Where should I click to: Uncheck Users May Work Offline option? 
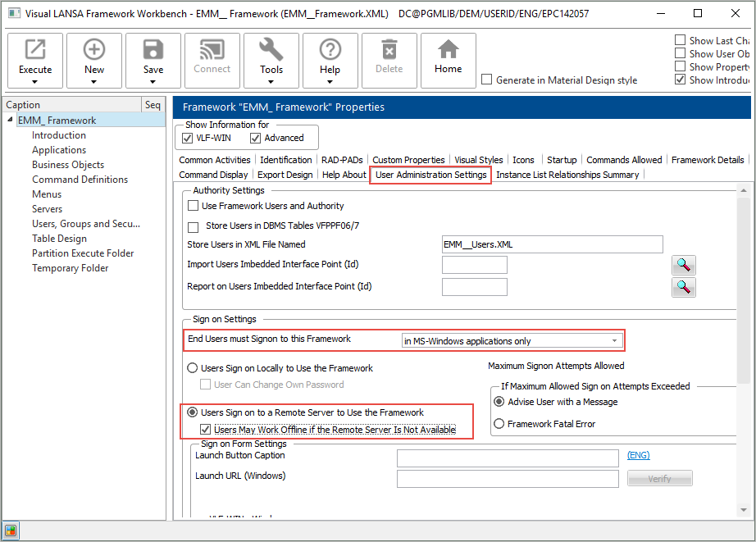point(206,430)
